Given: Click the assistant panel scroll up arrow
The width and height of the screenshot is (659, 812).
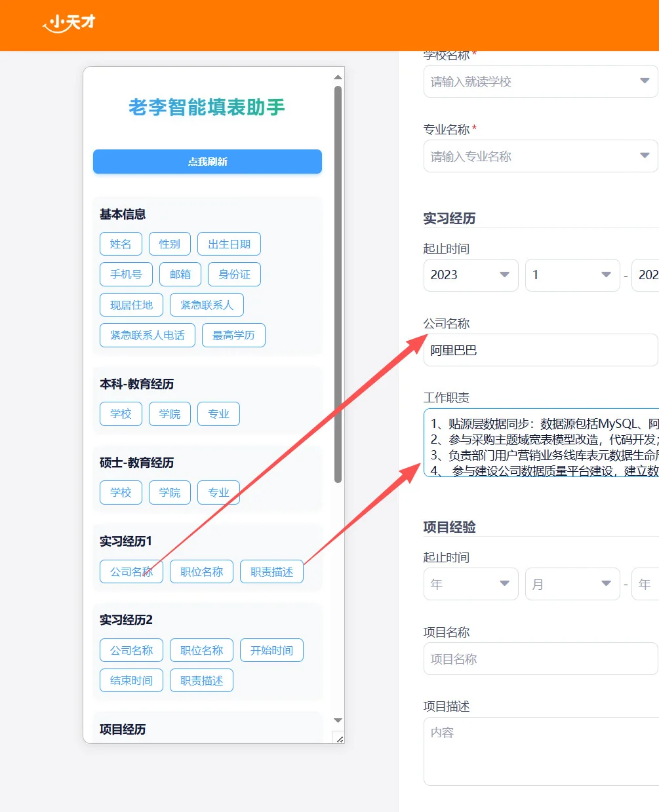Looking at the screenshot, I should tap(338, 77).
